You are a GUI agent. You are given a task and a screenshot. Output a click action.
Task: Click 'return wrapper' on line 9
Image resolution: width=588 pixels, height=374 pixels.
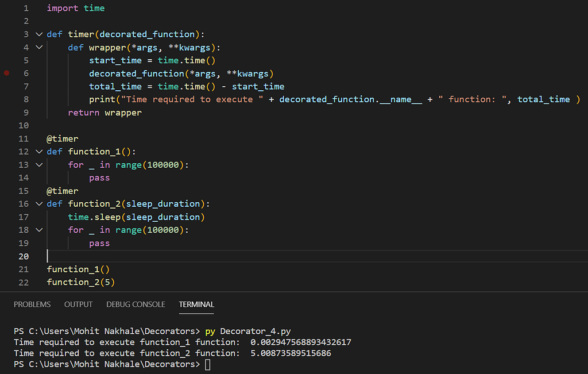(x=105, y=113)
